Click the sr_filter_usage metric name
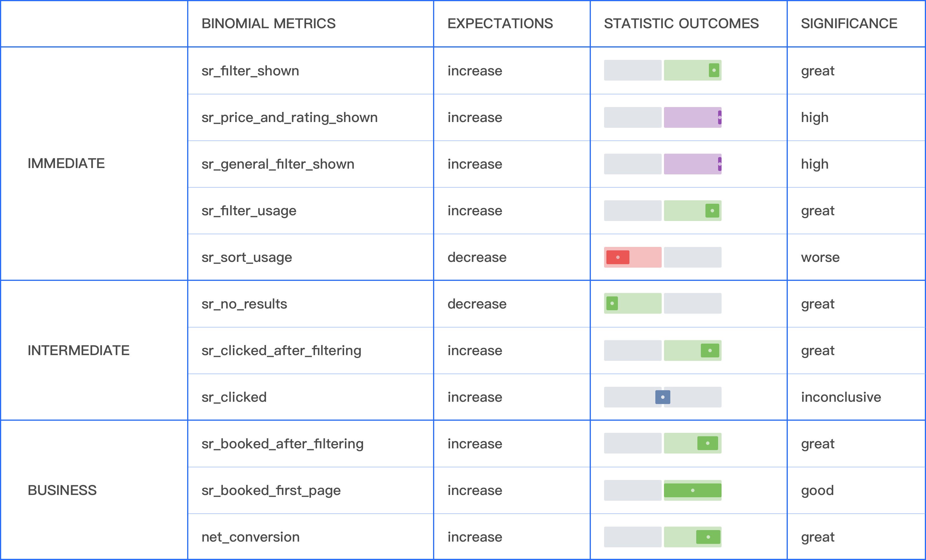 pos(249,211)
